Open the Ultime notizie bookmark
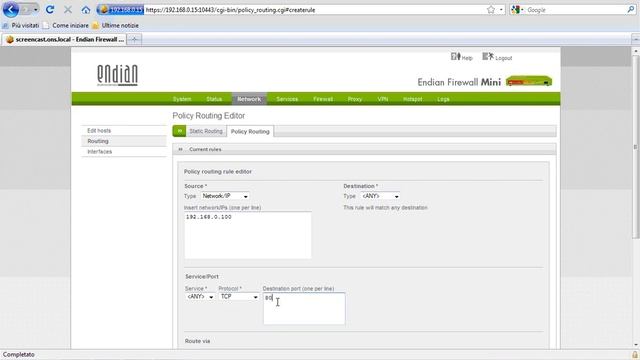 point(116,25)
